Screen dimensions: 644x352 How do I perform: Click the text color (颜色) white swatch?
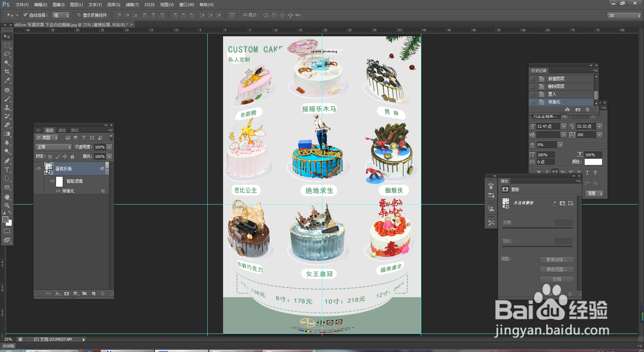593,162
